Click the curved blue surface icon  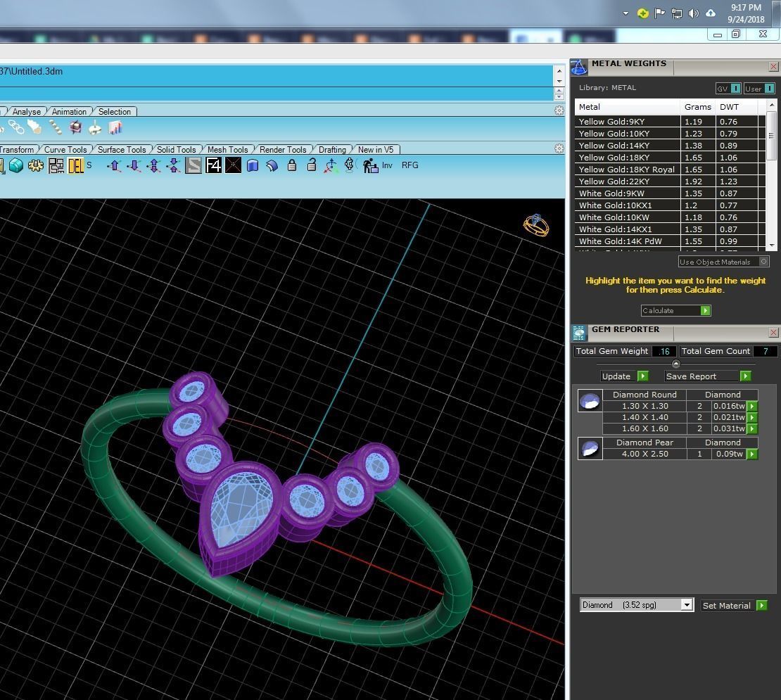[272, 165]
